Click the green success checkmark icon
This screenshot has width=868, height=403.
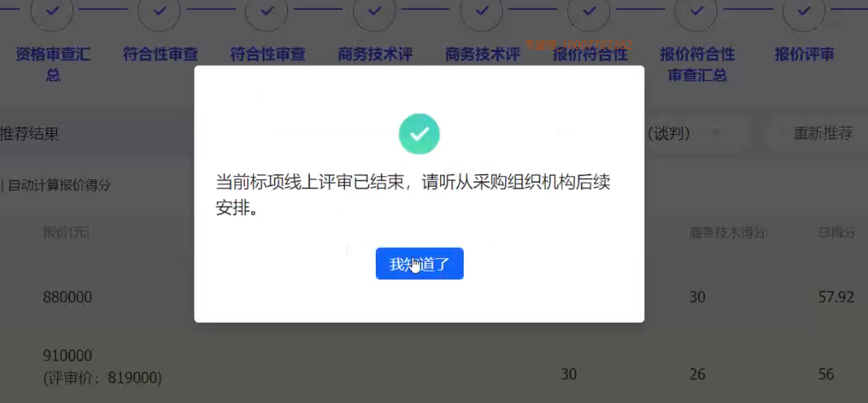419,134
